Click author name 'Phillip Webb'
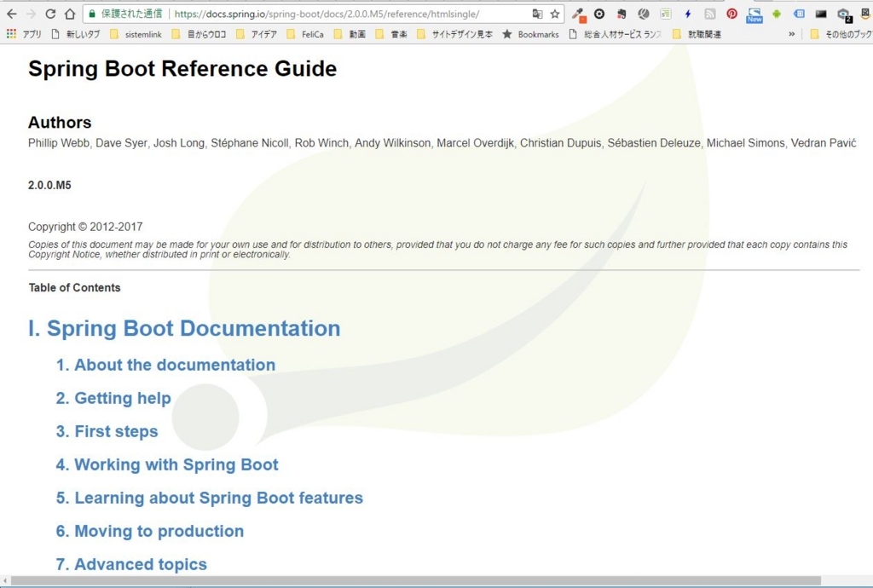873x588 pixels. (59, 143)
